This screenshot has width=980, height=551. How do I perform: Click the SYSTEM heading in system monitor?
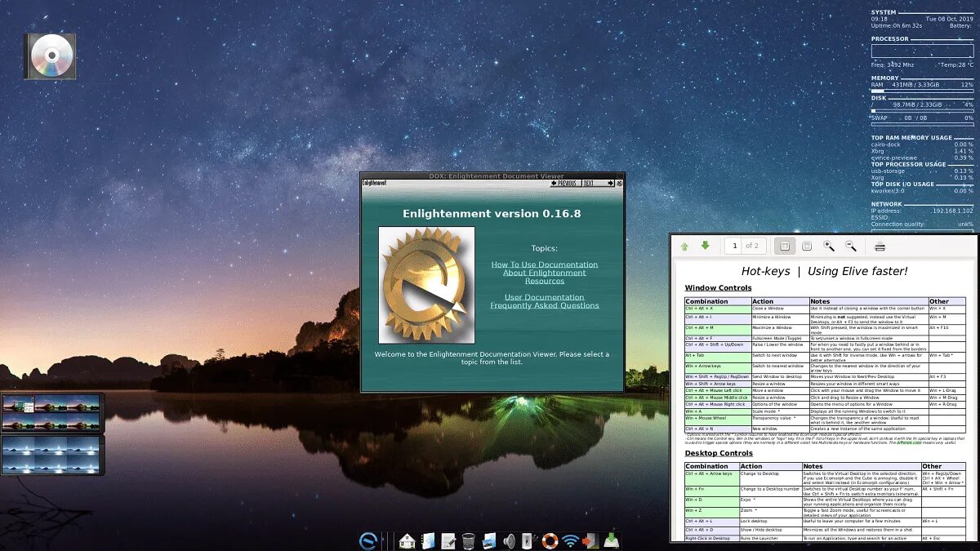pyautogui.click(x=884, y=12)
